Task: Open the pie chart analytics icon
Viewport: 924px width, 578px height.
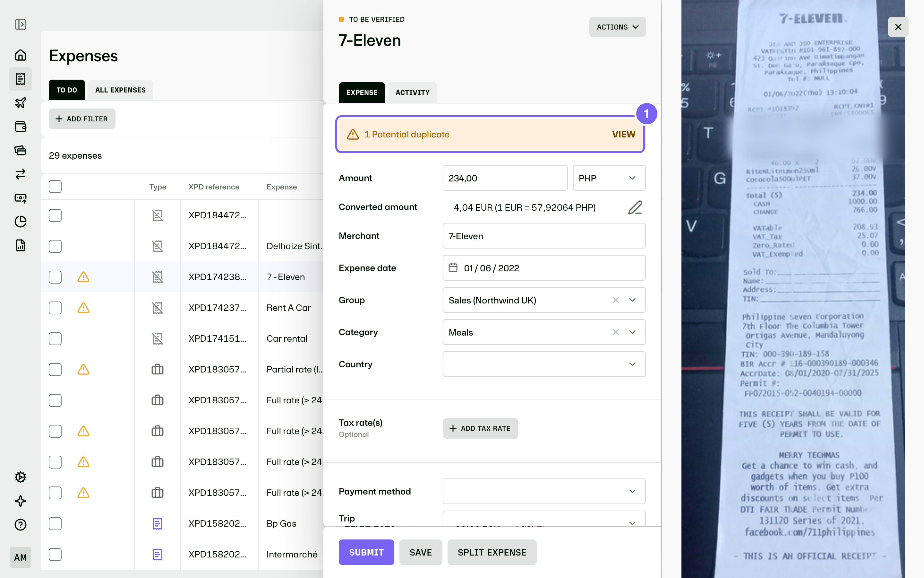Action: (21, 221)
